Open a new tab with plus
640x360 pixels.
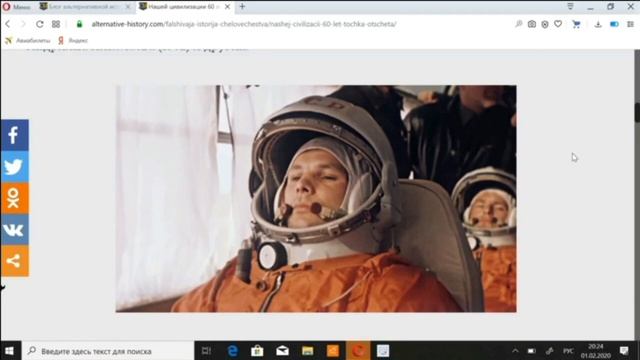pyautogui.click(x=242, y=7)
